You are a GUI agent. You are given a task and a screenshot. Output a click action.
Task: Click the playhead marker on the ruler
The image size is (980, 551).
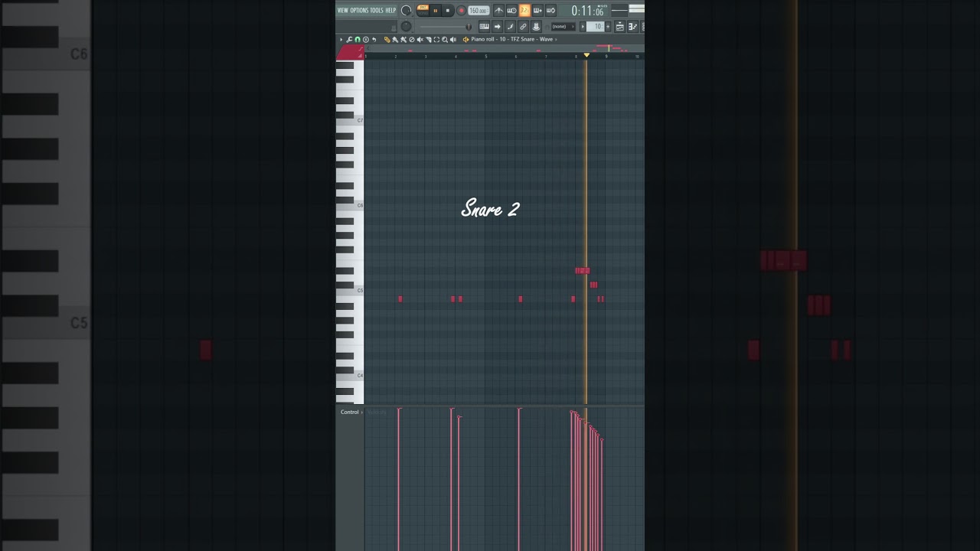[x=586, y=55]
